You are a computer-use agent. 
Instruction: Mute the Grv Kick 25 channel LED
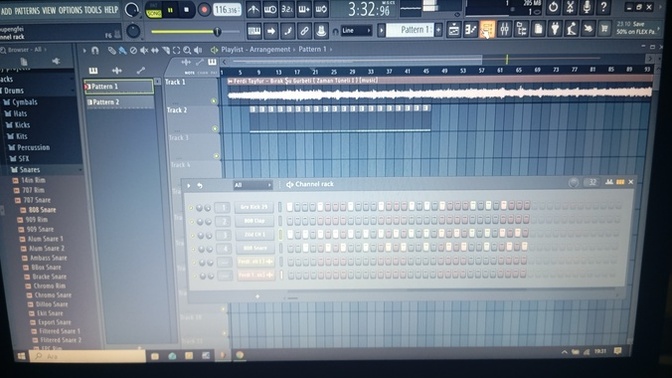tap(191, 208)
